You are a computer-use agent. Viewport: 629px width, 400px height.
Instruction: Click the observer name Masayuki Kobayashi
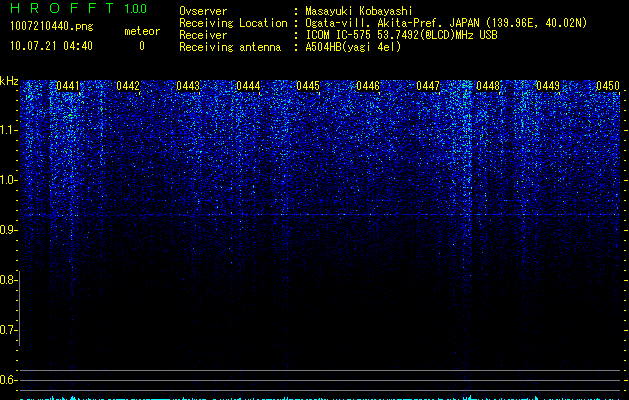[x=359, y=11]
